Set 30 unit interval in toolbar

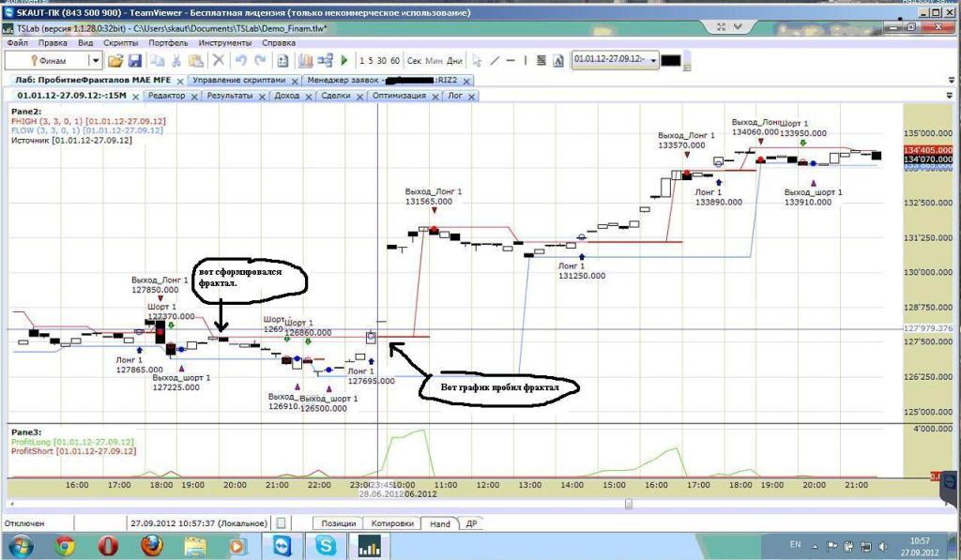click(381, 61)
